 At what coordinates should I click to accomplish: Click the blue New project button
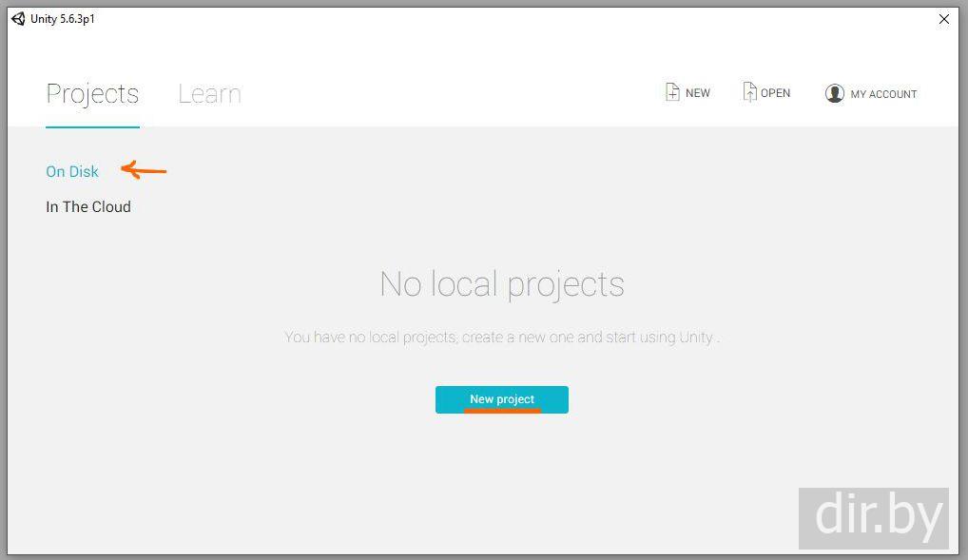(x=502, y=399)
